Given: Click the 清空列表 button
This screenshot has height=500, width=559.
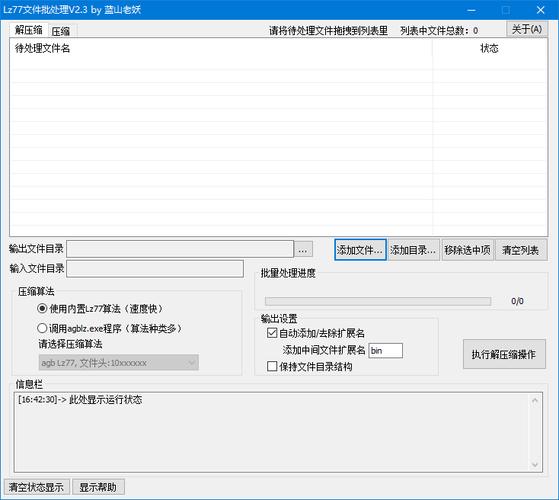Looking at the screenshot, I should click(521, 250).
